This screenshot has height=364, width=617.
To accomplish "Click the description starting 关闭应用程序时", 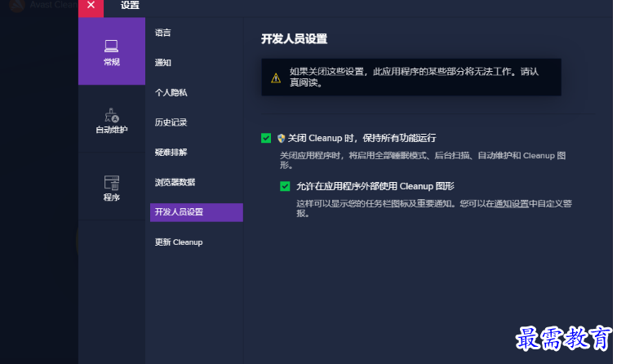I will pyautogui.click(x=423, y=160).
